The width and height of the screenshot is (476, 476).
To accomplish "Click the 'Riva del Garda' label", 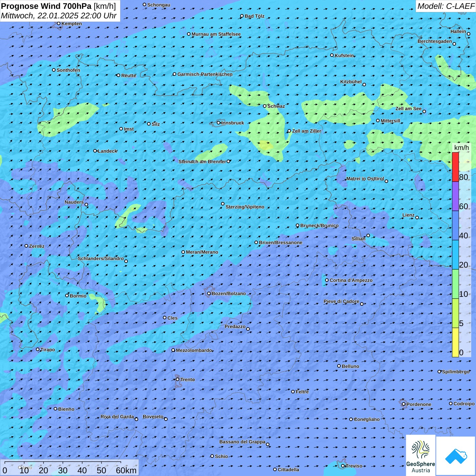I will 117,417.
